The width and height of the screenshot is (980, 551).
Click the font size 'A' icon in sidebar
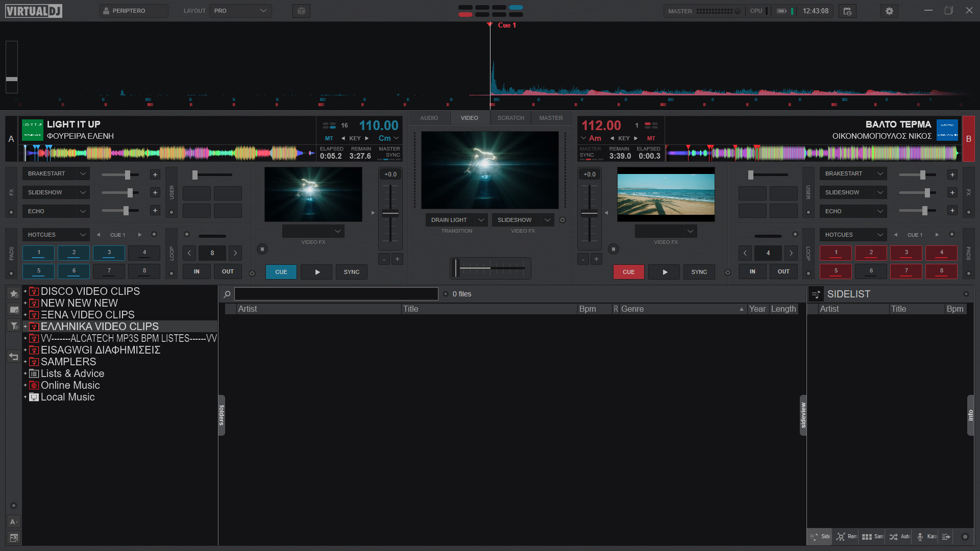point(14,522)
